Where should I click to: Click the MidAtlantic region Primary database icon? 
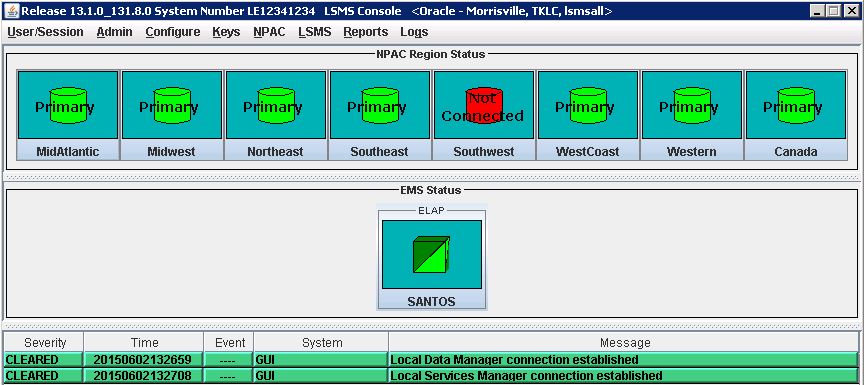[68, 105]
